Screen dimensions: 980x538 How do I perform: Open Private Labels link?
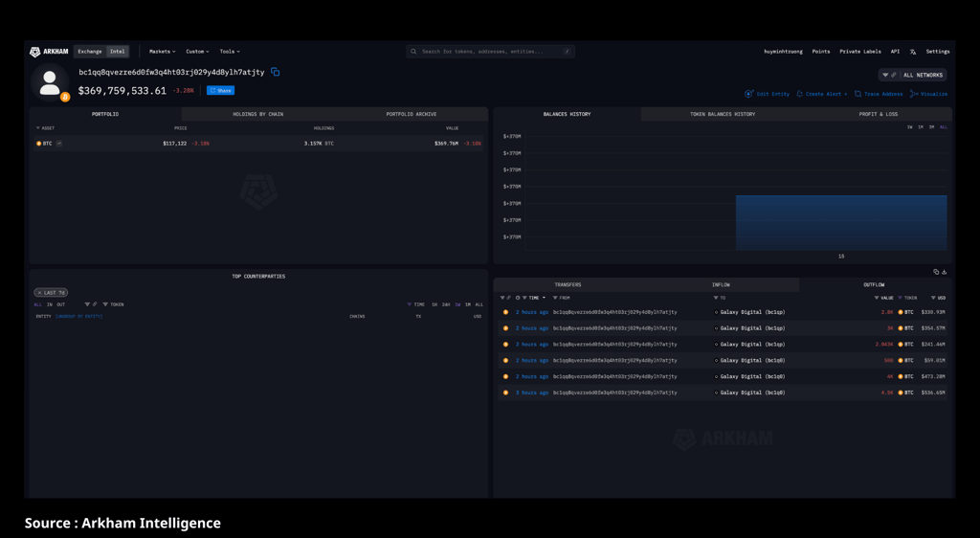tap(860, 52)
